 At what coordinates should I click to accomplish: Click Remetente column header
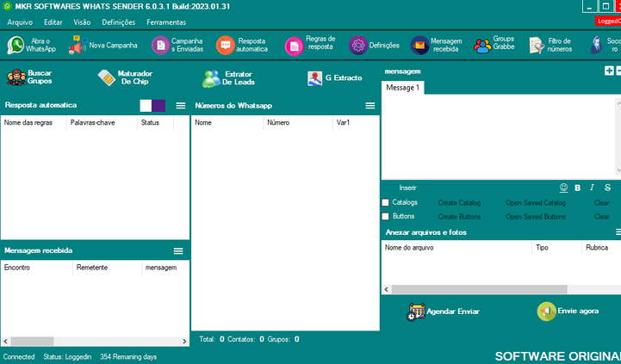point(108,268)
